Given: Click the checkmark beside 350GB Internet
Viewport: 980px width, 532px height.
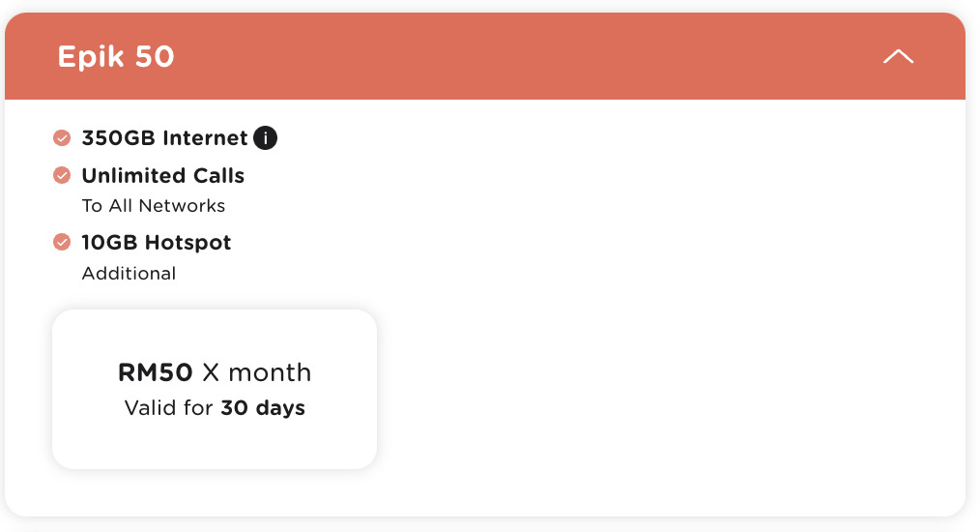Looking at the screenshot, I should coord(62,137).
